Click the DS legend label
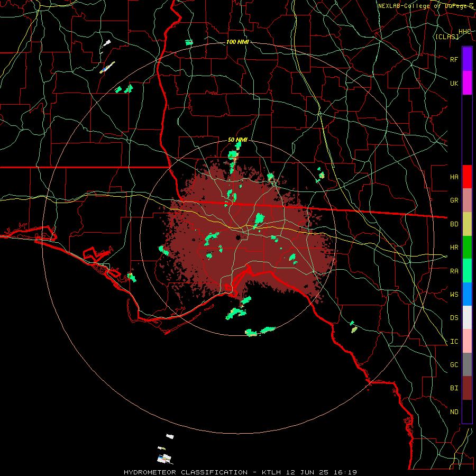 pos(454,318)
